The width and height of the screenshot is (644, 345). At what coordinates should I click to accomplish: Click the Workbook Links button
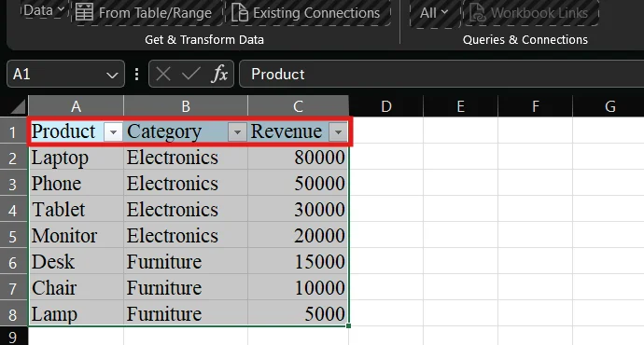click(531, 13)
